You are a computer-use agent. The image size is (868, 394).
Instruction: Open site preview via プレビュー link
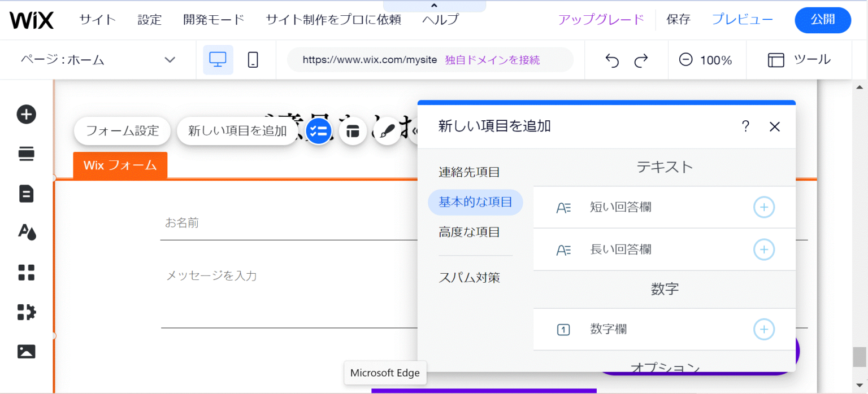click(x=741, y=19)
